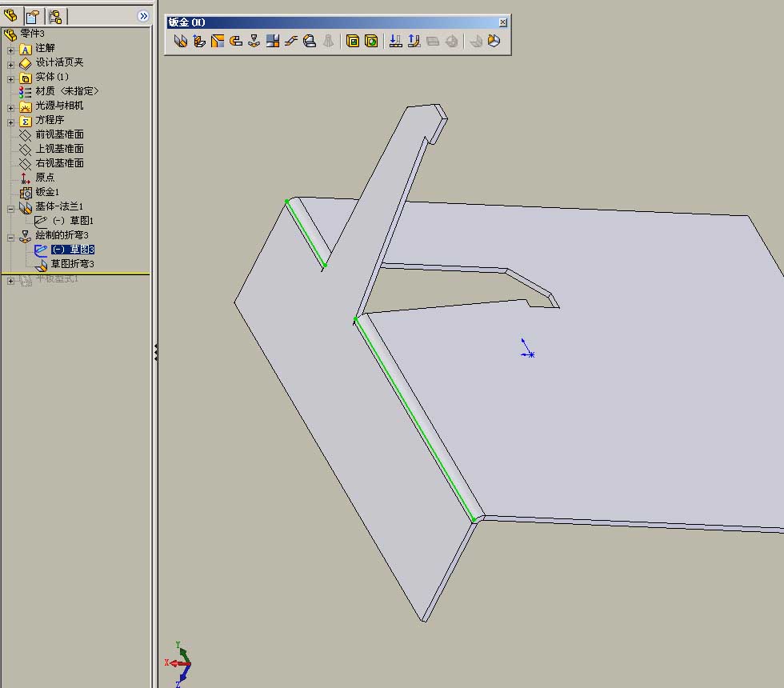The height and width of the screenshot is (688, 784).
Task: Collapse the 基体-法兰1 feature
Action: (10, 209)
